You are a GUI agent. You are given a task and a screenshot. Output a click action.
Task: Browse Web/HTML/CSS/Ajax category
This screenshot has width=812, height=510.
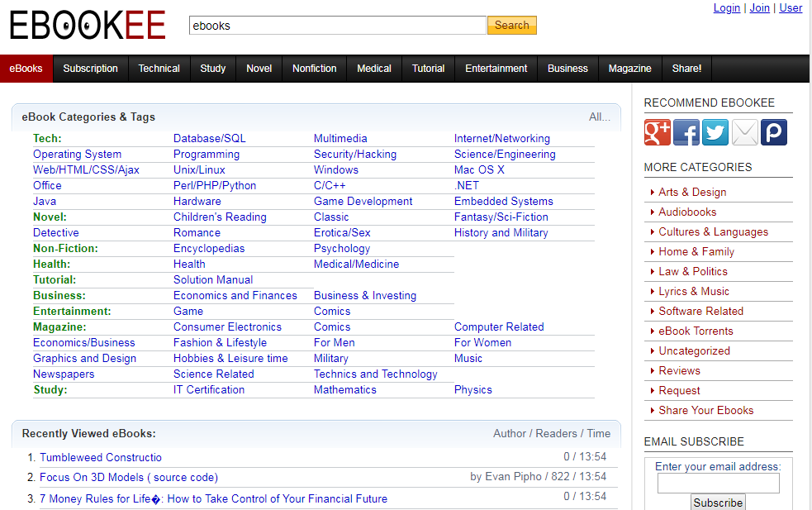(86, 170)
